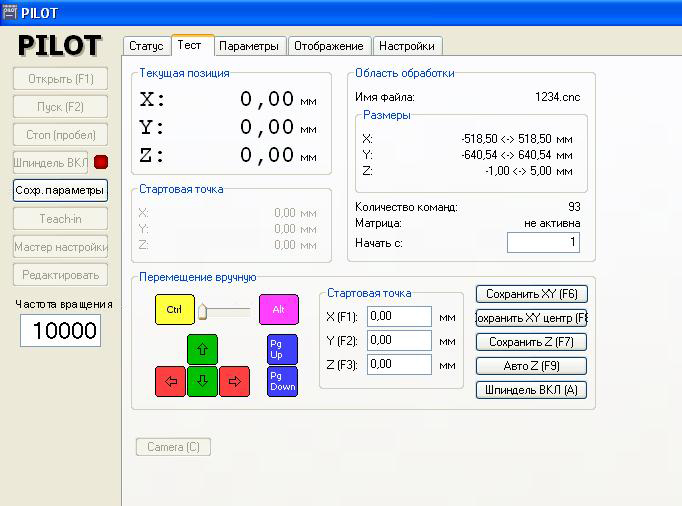Open the Параметры tab
Screen dimensions: 682x506
click(249, 46)
